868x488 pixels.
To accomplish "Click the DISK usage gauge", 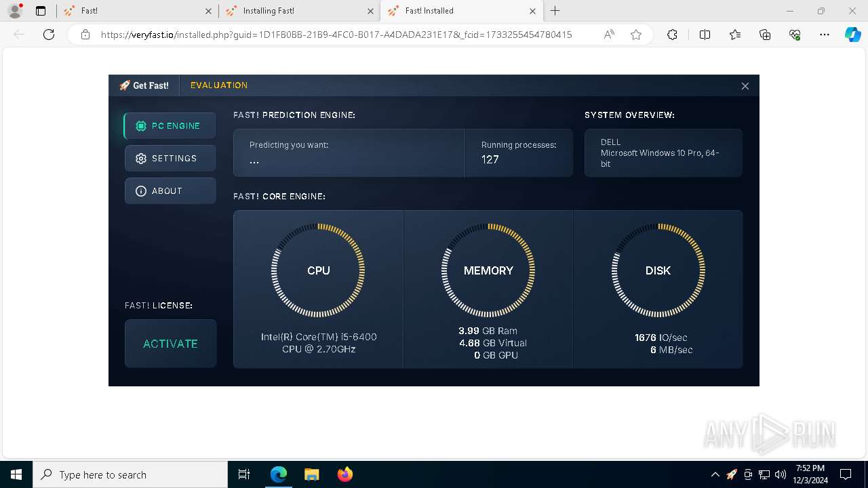I will [658, 270].
